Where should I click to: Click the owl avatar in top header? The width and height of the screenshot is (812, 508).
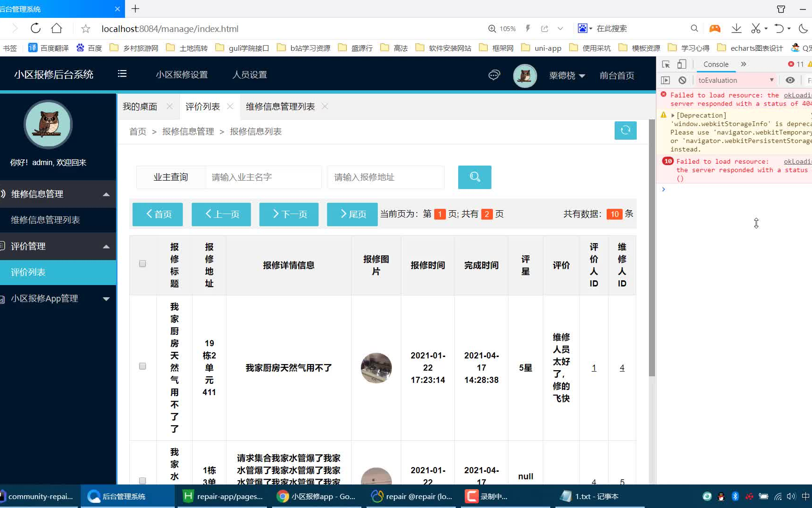tap(525, 75)
